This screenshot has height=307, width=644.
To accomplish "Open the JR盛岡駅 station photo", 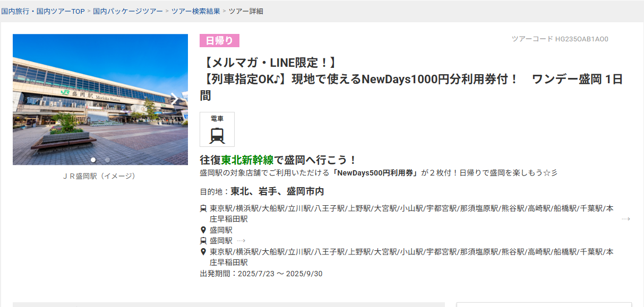I will coord(100,100).
